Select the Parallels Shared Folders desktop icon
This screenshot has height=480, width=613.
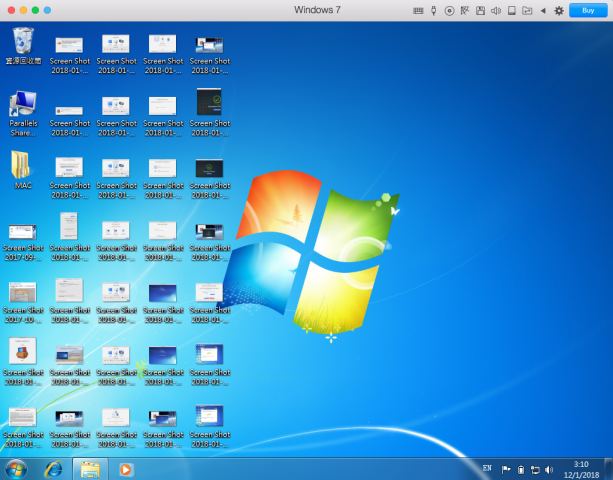[x=23, y=114]
